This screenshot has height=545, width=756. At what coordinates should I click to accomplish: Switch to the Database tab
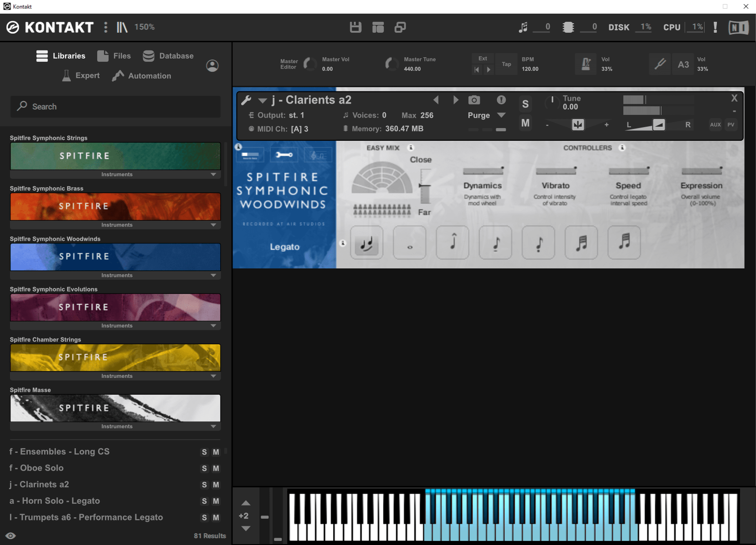pyautogui.click(x=168, y=56)
